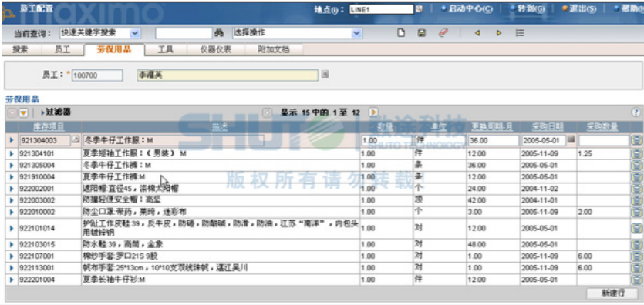Expand row details for 922101014

[12, 228]
